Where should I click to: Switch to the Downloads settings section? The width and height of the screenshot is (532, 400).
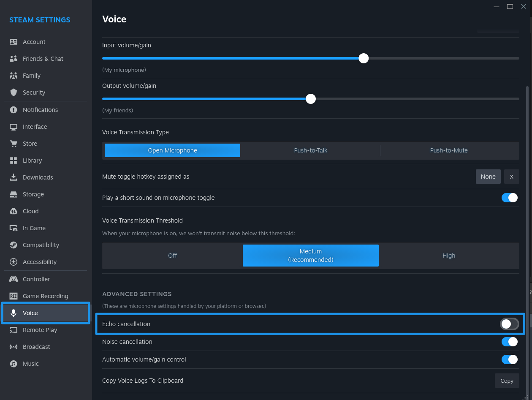(46, 177)
